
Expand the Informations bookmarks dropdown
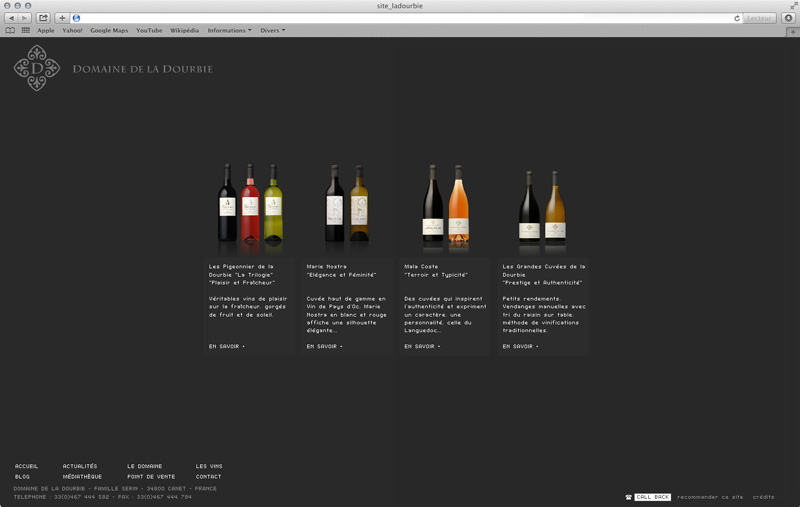click(229, 31)
